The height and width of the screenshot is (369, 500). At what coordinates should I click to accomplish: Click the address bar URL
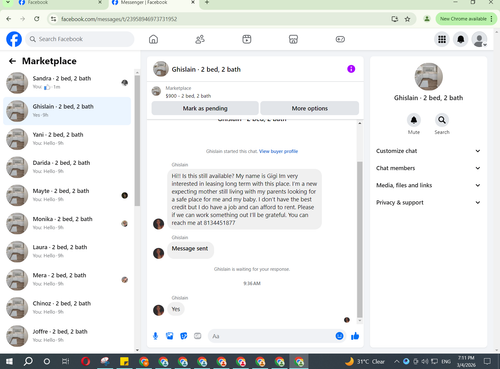(x=119, y=19)
